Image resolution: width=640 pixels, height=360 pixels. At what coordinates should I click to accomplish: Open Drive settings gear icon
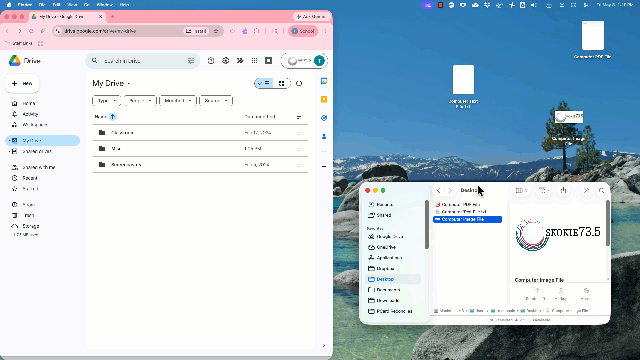(225, 61)
